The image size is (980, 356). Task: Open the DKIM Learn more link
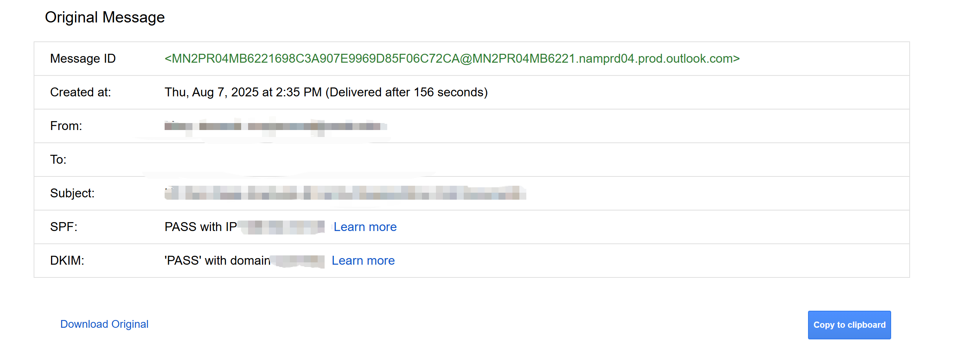tap(363, 260)
